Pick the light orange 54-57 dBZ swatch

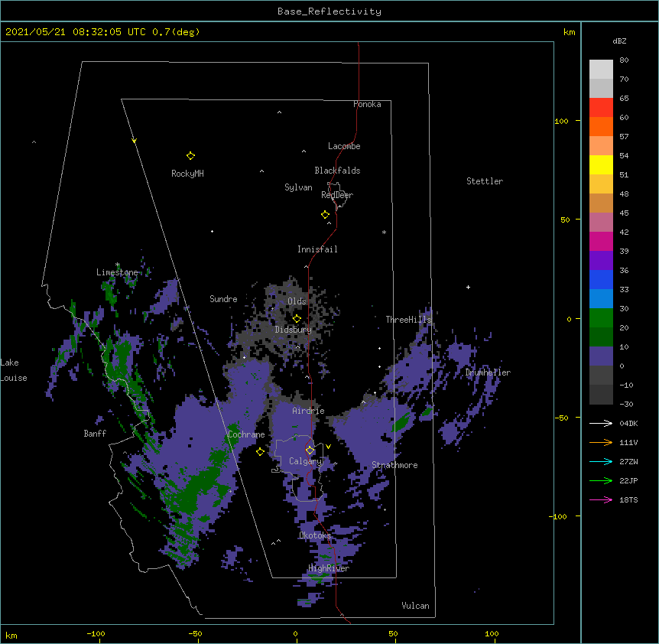click(601, 146)
